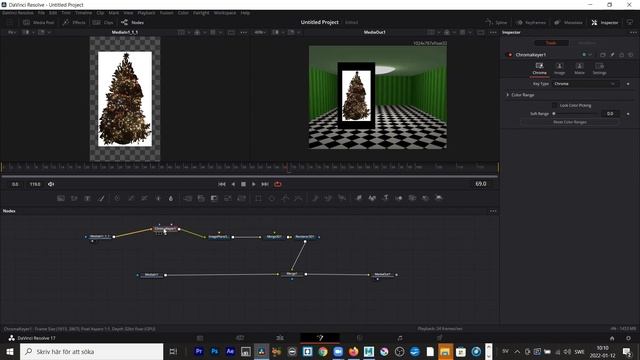Switch to Modifiers tab in Inspector
The width and height of the screenshot is (640, 360).
click(x=587, y=43)
